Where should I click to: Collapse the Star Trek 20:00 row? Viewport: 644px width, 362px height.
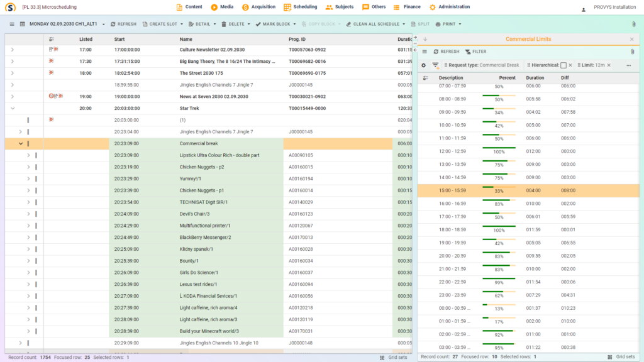(13, 108)
